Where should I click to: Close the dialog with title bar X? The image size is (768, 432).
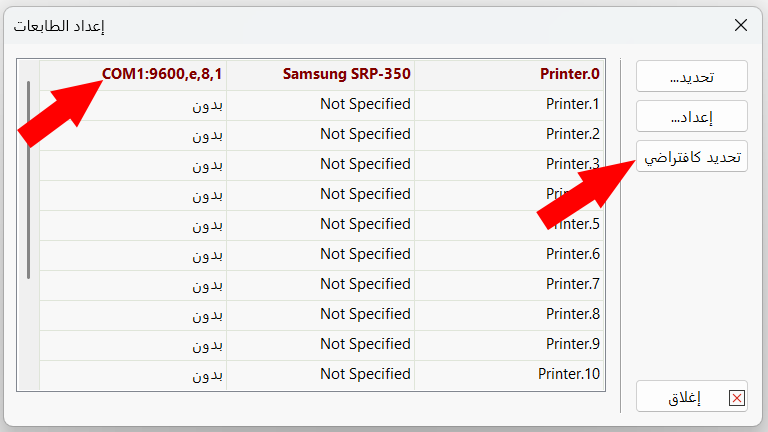tap(740, 25)
